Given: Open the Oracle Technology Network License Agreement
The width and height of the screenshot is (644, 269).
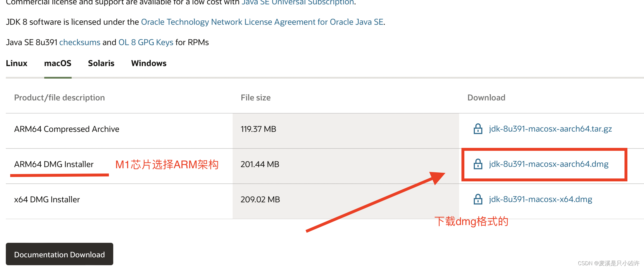Looking at the screenshot, I should click(262, 22).
